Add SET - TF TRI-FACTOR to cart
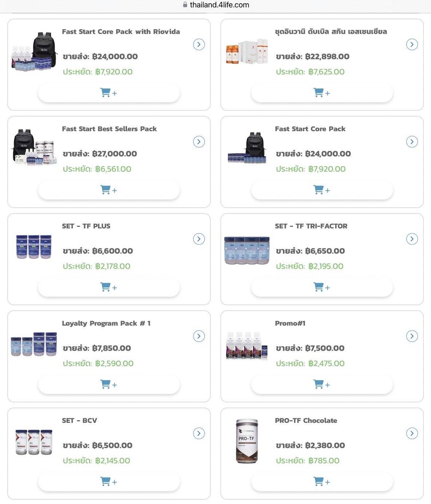This screenshot has width=431, height=504. [322, 287]
